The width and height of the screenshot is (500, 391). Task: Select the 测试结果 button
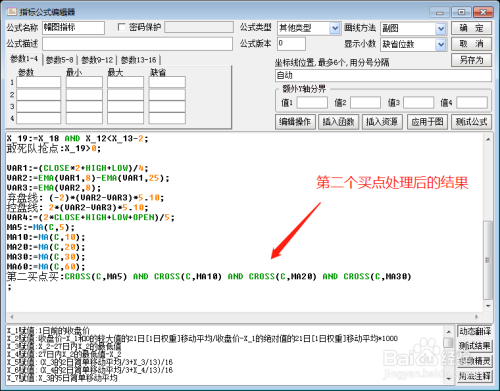point(475,346)
